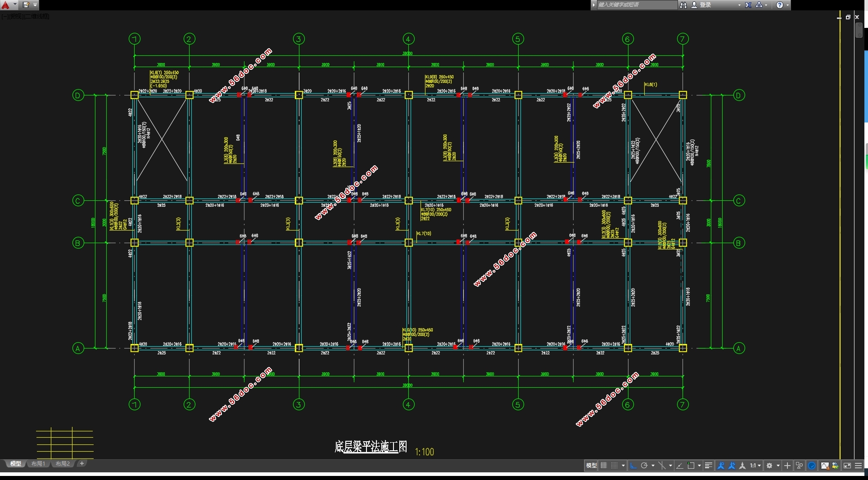Select the KL7(10) beam label

tap(424, 234)
